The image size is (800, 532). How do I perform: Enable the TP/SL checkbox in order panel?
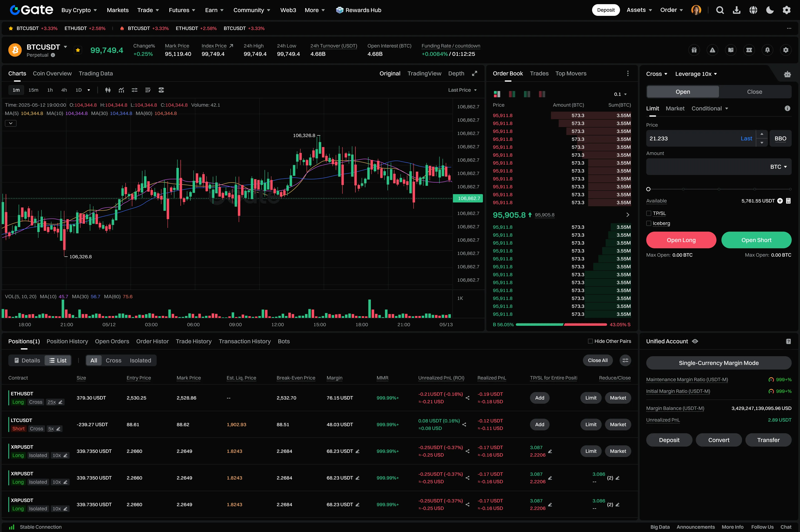pyautogui.click(x=649, y=214)
